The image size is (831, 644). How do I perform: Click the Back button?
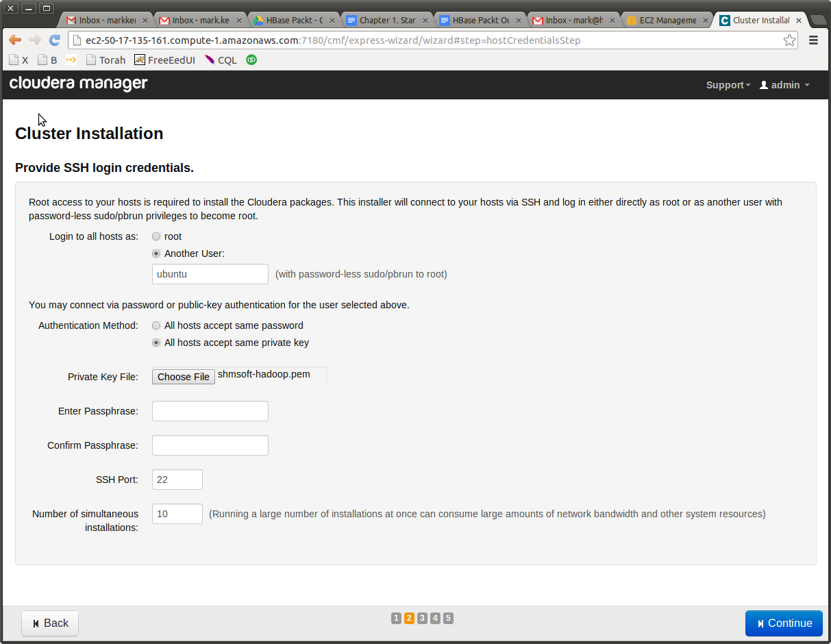click(x=50, y=623)
